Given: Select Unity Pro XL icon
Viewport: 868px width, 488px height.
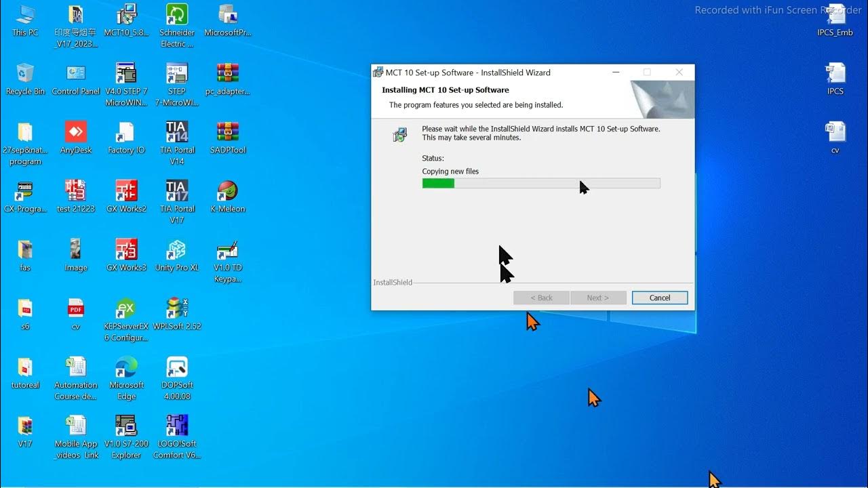Looking at the screenshot, I should pos(177,256).
